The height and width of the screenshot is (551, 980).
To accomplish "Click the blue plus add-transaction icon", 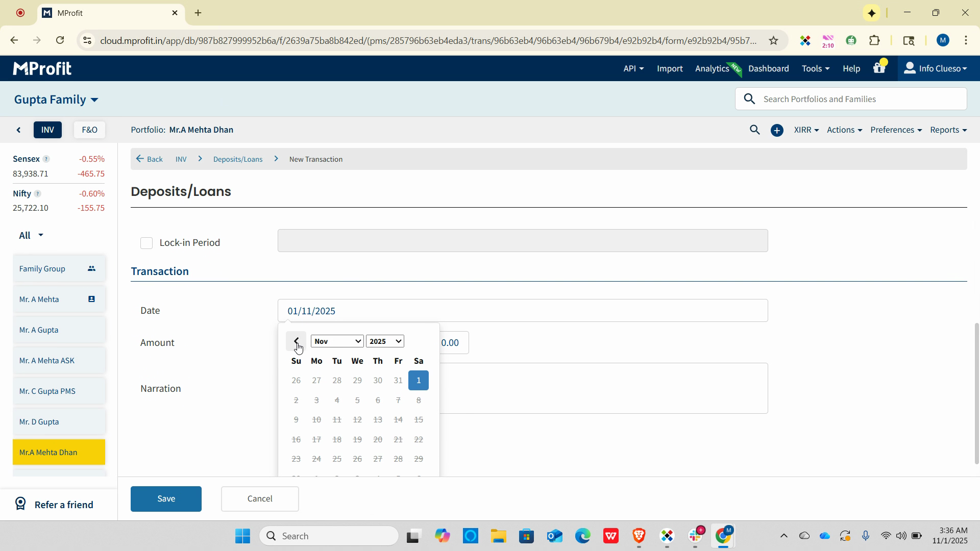I will point(777,131).
